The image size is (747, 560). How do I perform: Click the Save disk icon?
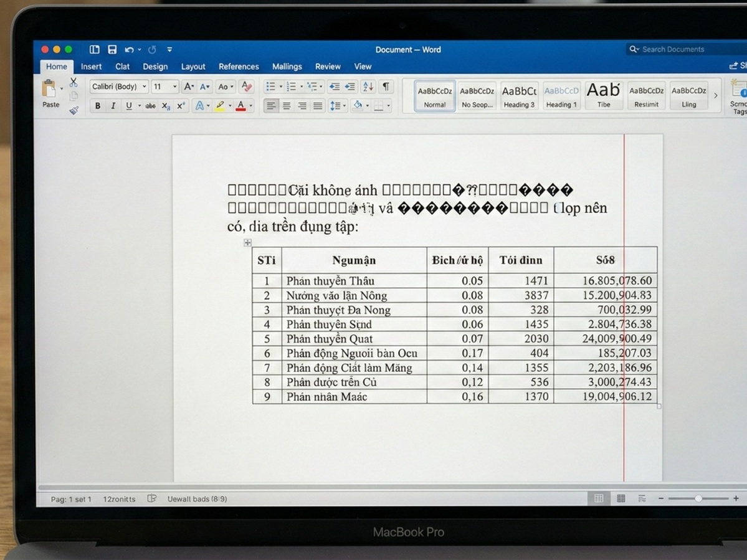112,50
